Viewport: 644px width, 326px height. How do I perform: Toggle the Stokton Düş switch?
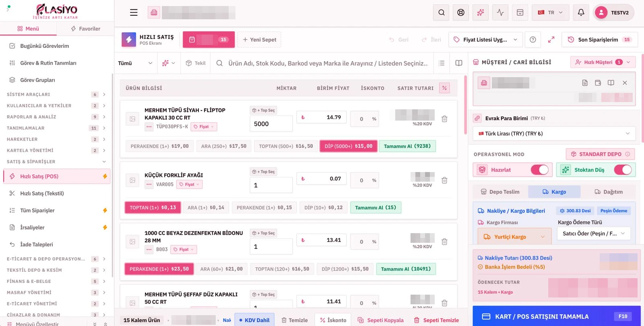pyautogui.click(x=623, y=170)
